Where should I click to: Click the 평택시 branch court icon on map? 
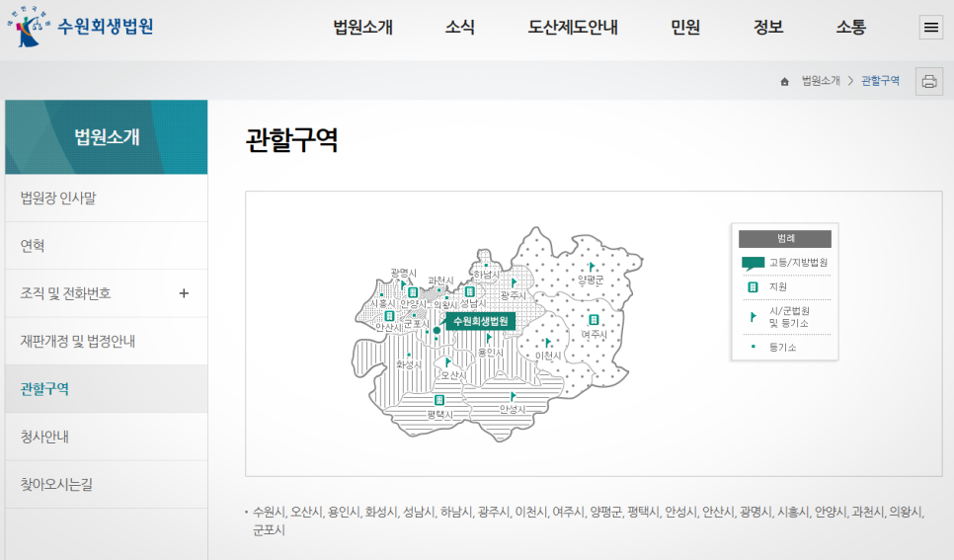tap(439, 400)
